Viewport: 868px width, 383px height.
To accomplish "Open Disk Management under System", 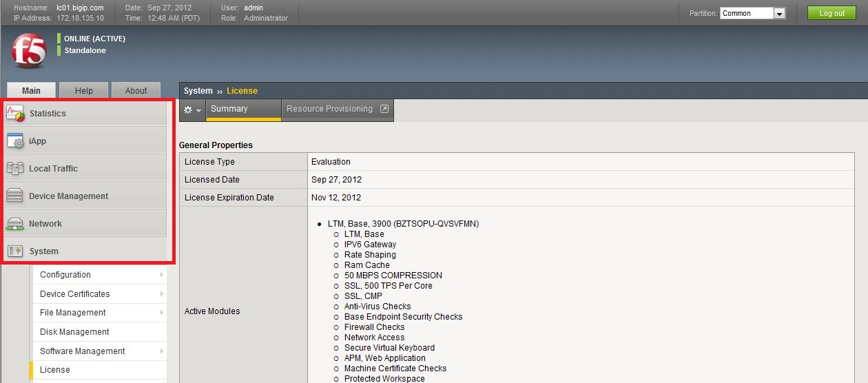I will tap(99, 332).
